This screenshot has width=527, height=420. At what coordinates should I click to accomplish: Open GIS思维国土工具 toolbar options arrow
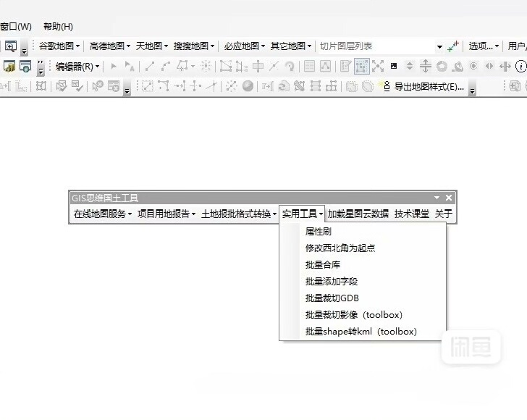(437, 198)
